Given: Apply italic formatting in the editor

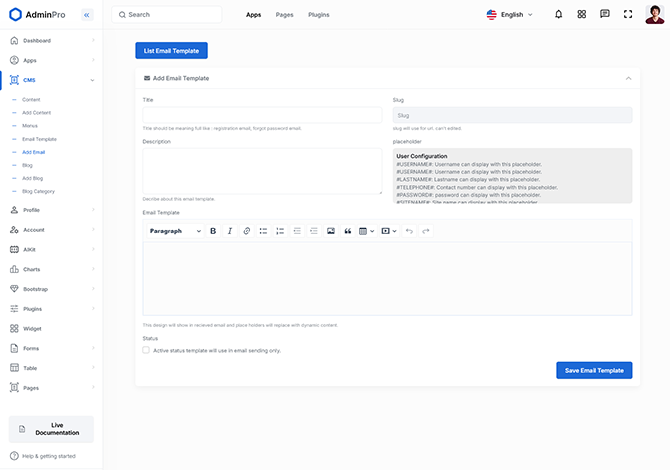Looking at the screenshot, I should [230, 231].
